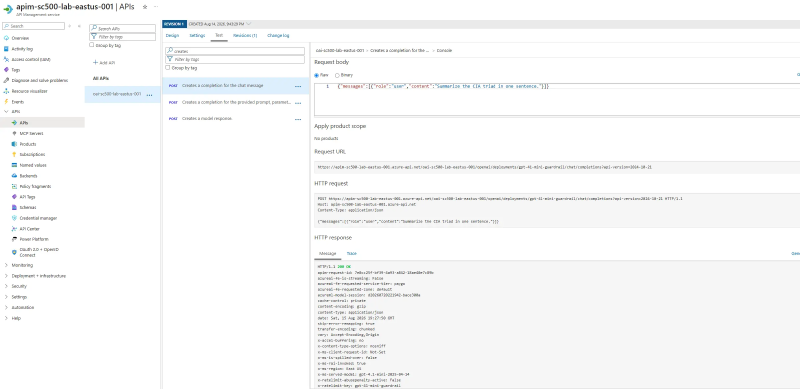Click the Filter by tags field under Search APIs
Screen dimensions: 800x389
[x=122, y=37]
